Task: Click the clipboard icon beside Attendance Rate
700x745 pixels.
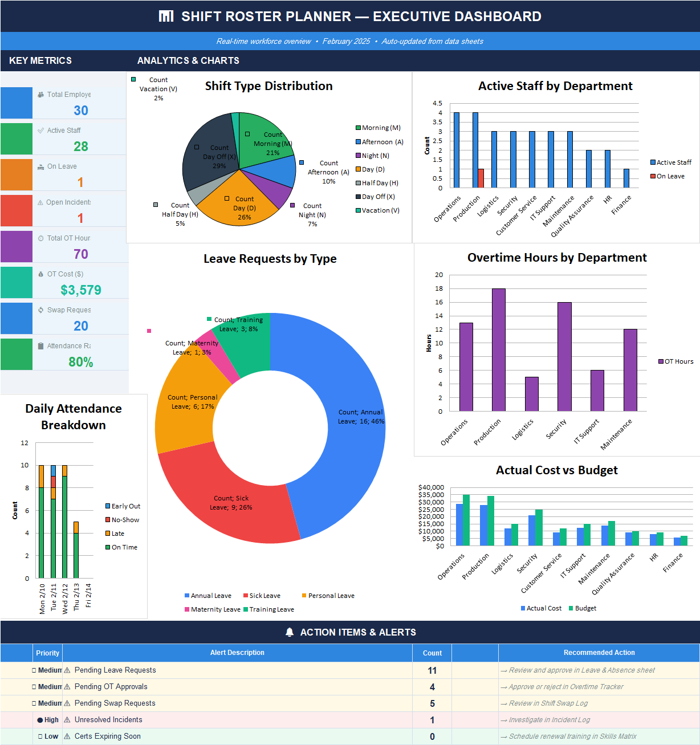Action: (x=40, y=345)
